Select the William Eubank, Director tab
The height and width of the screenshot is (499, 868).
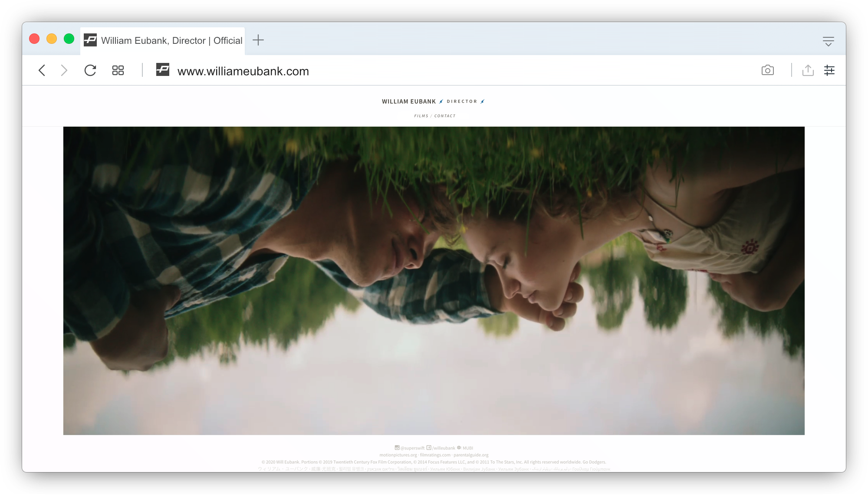pyautogui.click(x=163, y=41)
